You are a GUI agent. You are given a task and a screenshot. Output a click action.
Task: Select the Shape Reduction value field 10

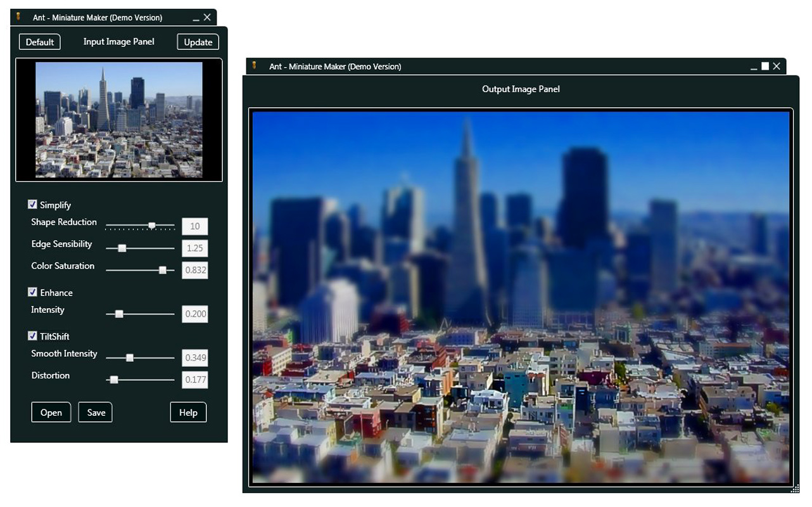(195, 226)
